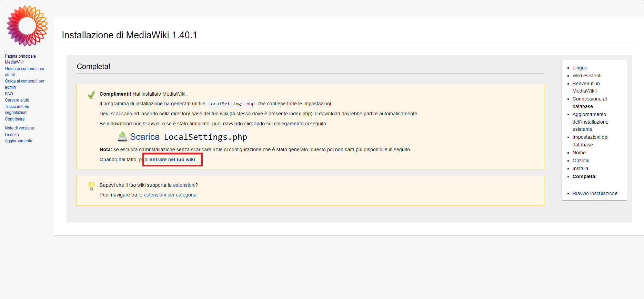The width and height of the screenshot is (644, 299).
Task: Open the 'Licenza' sidebar link
Action: [x=12, y=135]
